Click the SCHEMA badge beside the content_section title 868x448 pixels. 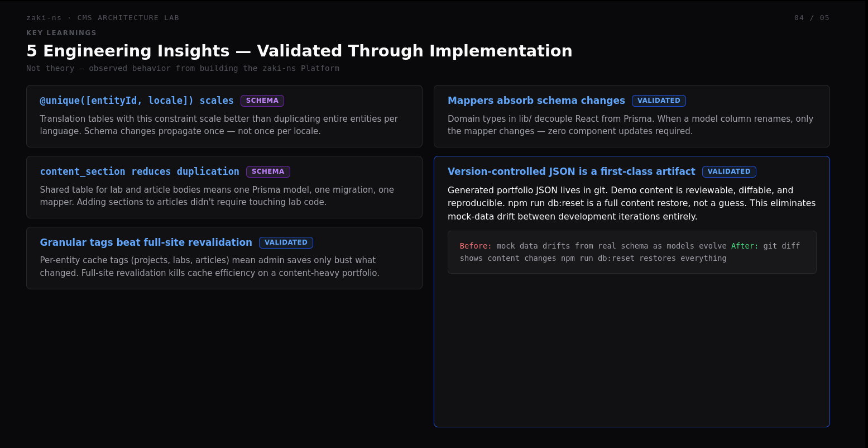coord(268,171)
